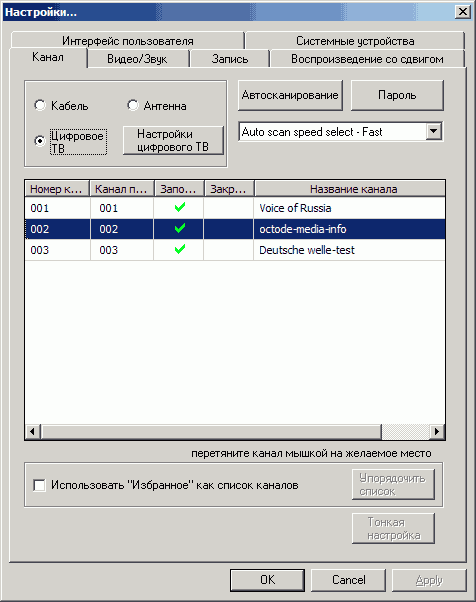Image resolution: width=476 pixels, height=602 pixels.
Task: Click the horizontal scrollbar thumb of channel list
Action: (212, 432)
